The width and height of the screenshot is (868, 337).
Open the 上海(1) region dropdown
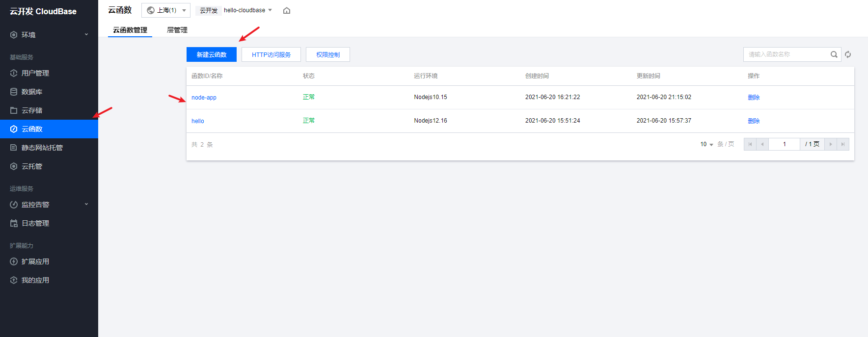[x=166, y=10]
